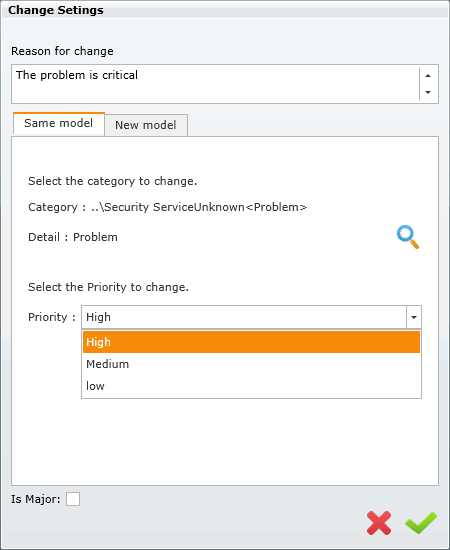Confirm changes with the green checkmark
Image resolution: width=450 pixels, height=550 pixels.
pos(421,523)
